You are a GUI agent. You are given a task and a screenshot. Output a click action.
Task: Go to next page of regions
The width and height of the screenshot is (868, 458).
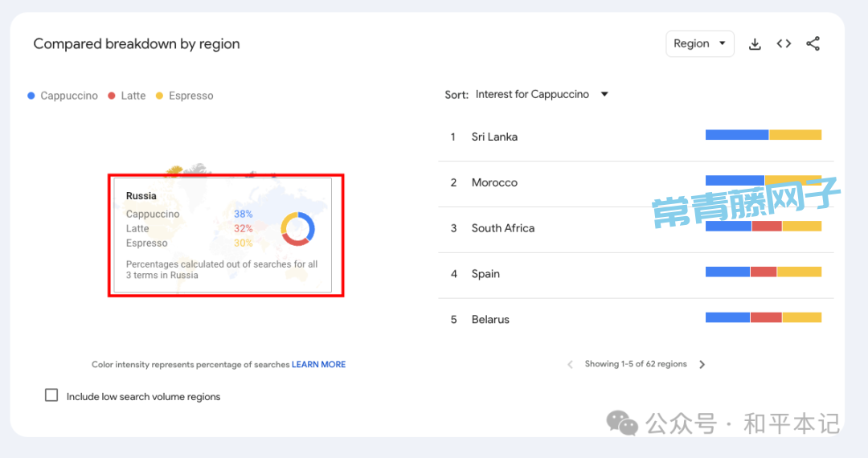pyautogui.click(x=702, y=365)
